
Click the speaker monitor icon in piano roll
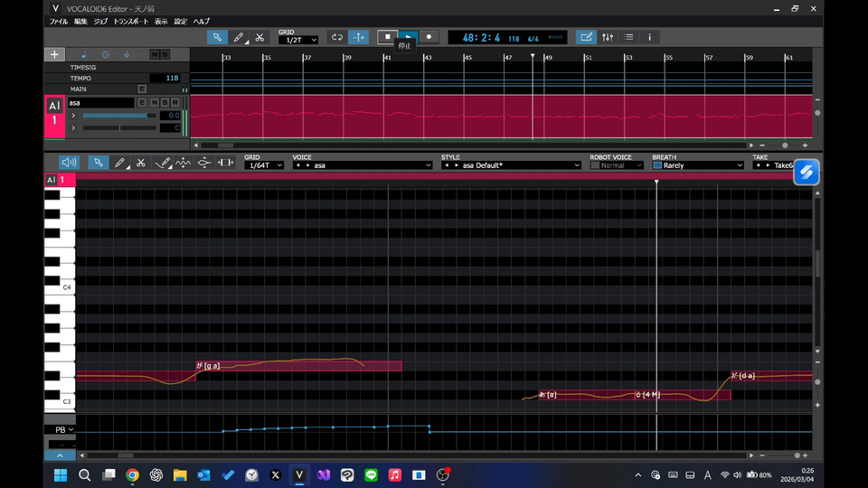tap(69, 163)
